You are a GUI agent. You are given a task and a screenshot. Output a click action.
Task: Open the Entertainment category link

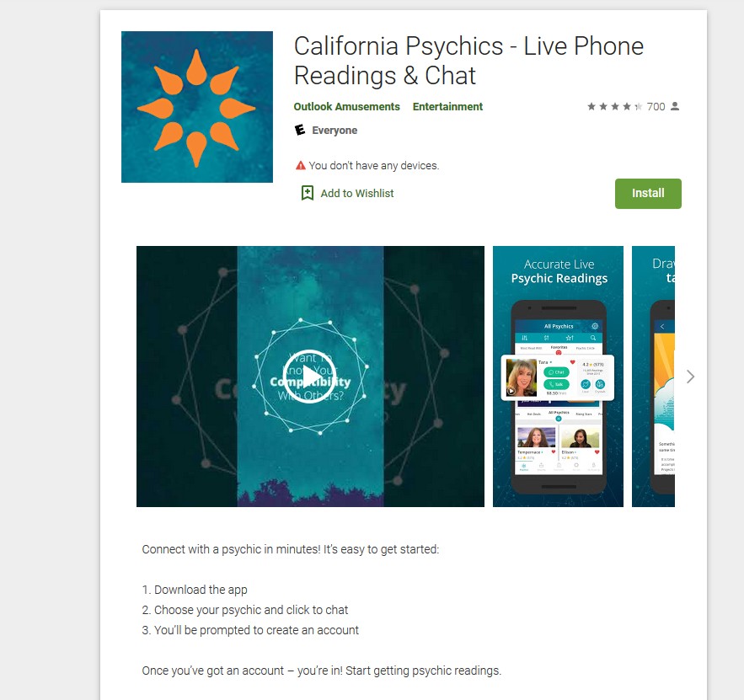pyautogui.click(x=447, y=107)
